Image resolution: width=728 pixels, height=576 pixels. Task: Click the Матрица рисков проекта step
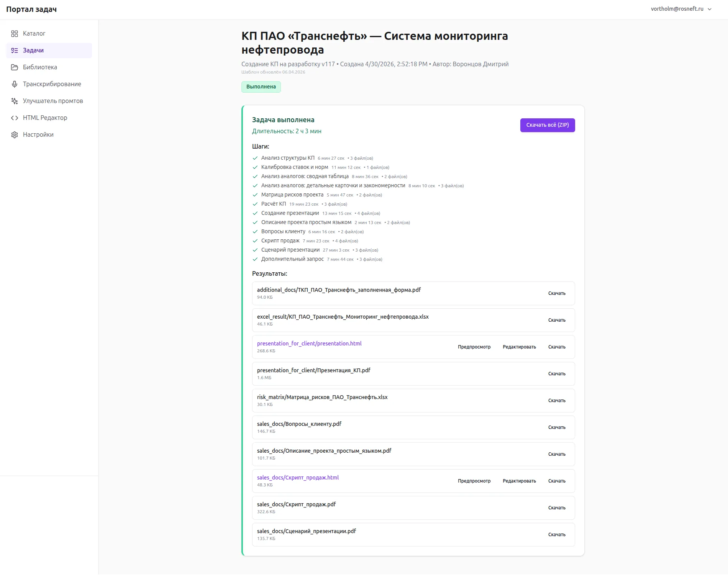[292, 195]
